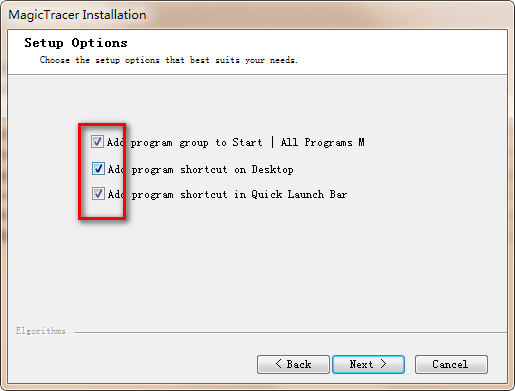Click the separator line beside Elgorithms
The width and height of the screenshot is (515, 391).
[290, 332]
